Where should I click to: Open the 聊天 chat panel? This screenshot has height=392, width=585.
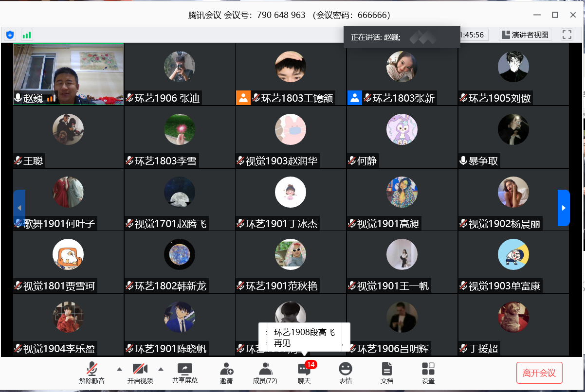pyautogui.click(x=304, y=373)
